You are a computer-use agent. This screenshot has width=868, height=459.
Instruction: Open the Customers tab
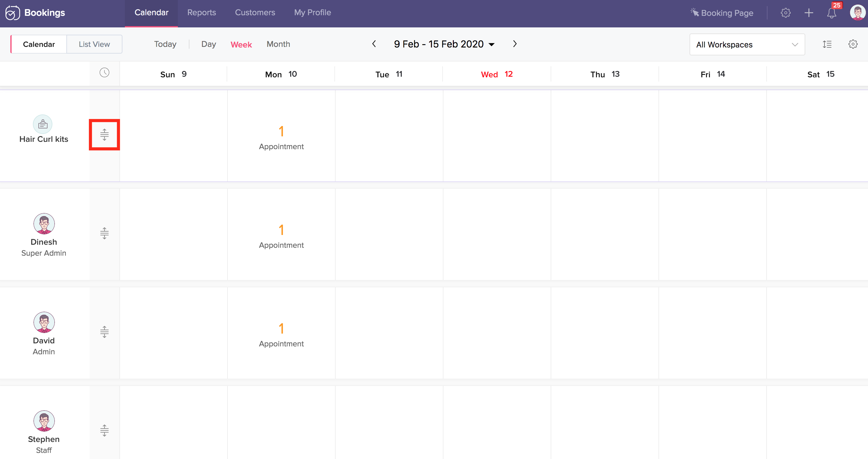[x=255, y=13]
